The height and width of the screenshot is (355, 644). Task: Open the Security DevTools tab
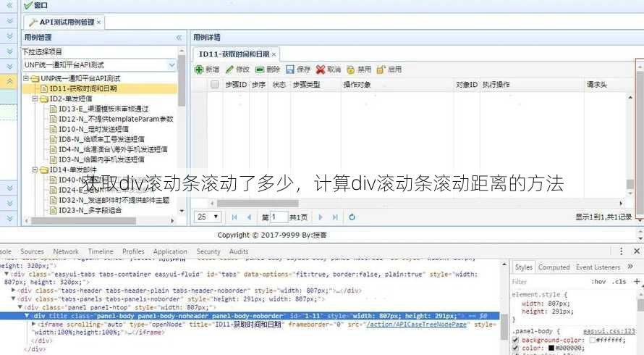point(208,251)
